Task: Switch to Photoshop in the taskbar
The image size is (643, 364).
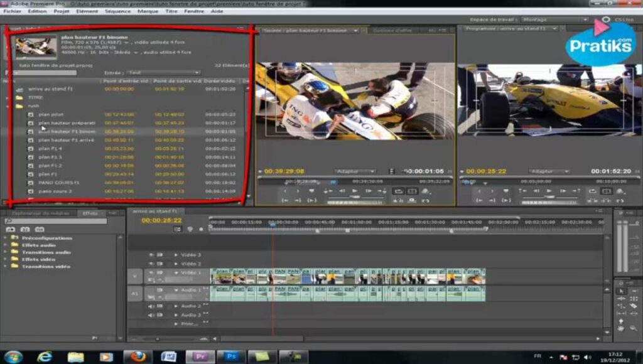Action: (231, 356)
